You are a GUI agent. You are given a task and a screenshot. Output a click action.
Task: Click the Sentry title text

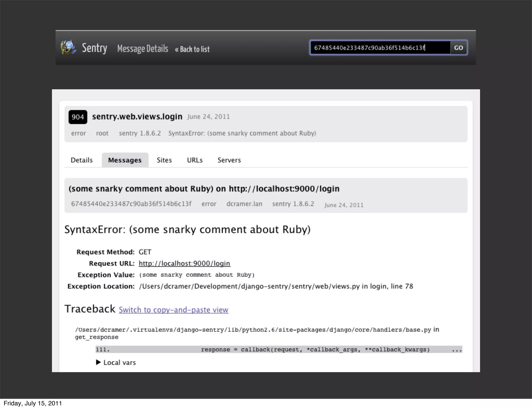(x=94, y=48)
